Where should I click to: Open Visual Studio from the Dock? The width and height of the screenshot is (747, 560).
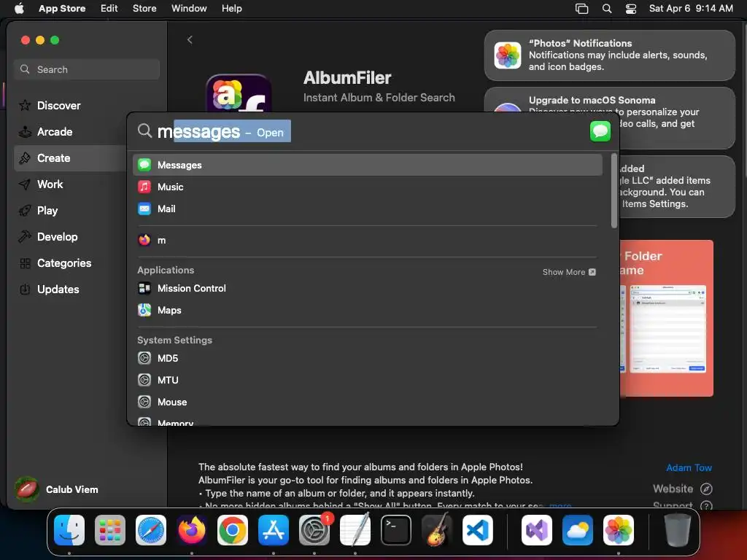[537, 530]
